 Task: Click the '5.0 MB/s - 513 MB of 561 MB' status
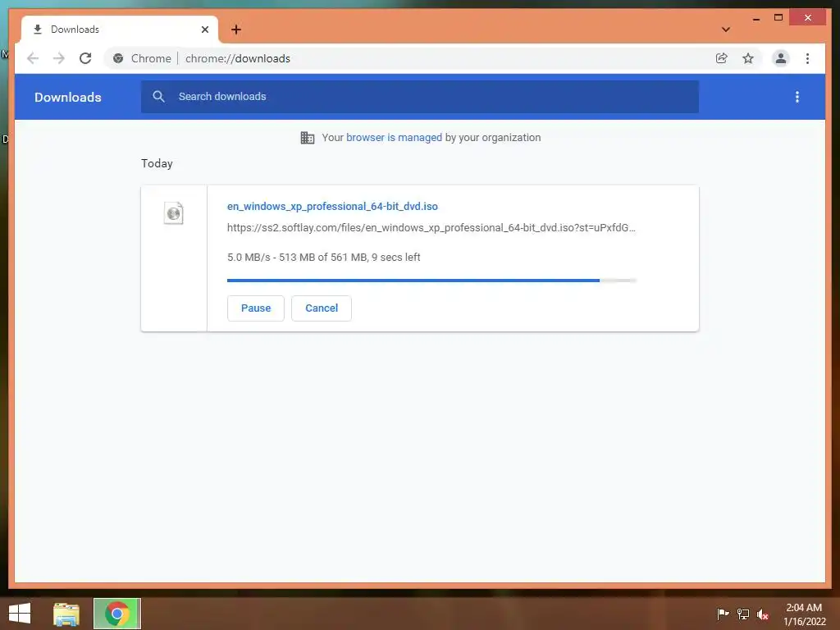(323, 257)
